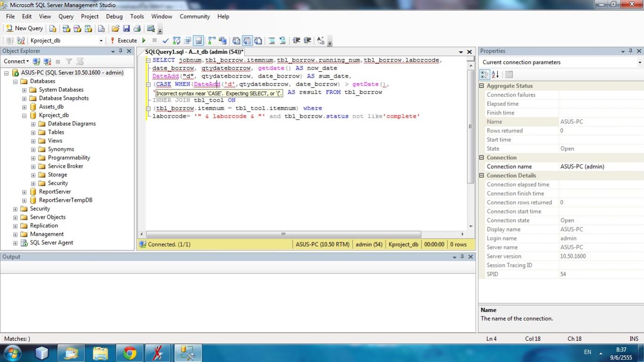
Task: Expand the System Databases folder
Action: 24,90
